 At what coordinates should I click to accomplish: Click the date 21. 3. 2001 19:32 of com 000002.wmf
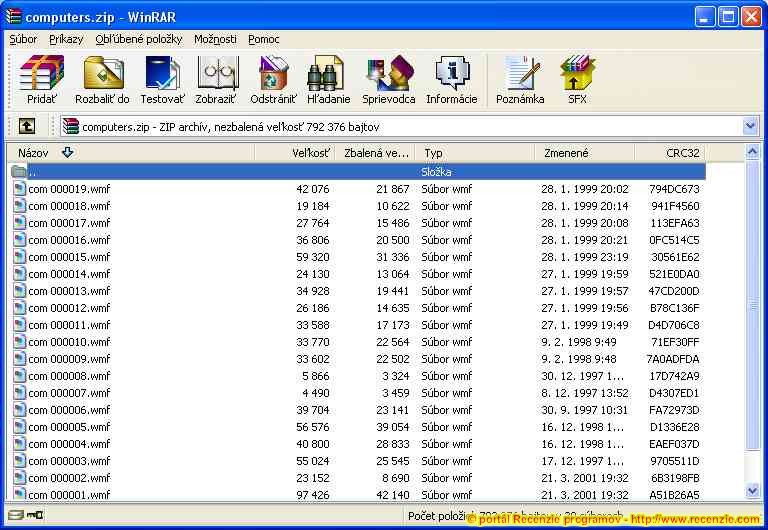585,478
